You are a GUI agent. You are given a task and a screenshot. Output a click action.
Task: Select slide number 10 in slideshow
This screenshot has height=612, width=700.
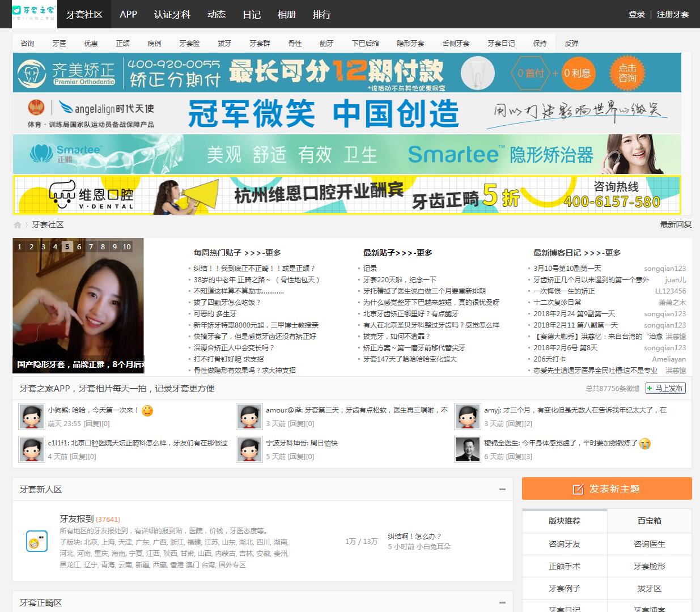126,246
